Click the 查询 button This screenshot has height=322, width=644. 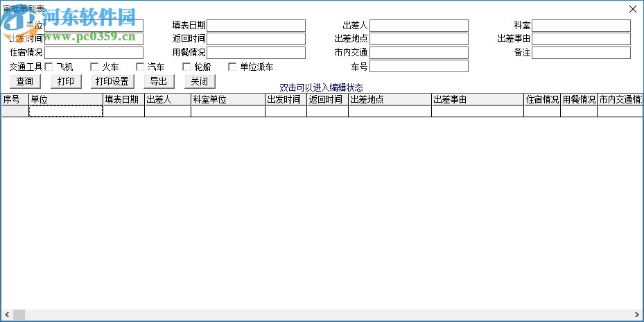25,81
